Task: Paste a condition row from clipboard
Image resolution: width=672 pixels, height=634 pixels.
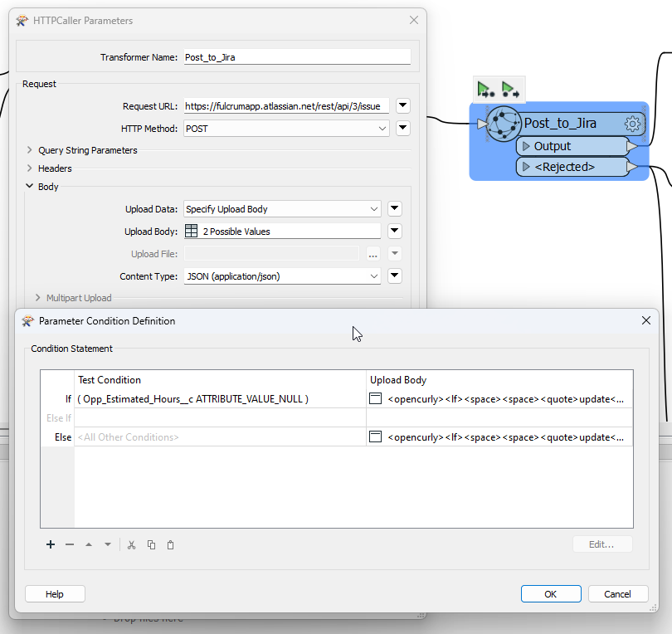Action: 171,544
